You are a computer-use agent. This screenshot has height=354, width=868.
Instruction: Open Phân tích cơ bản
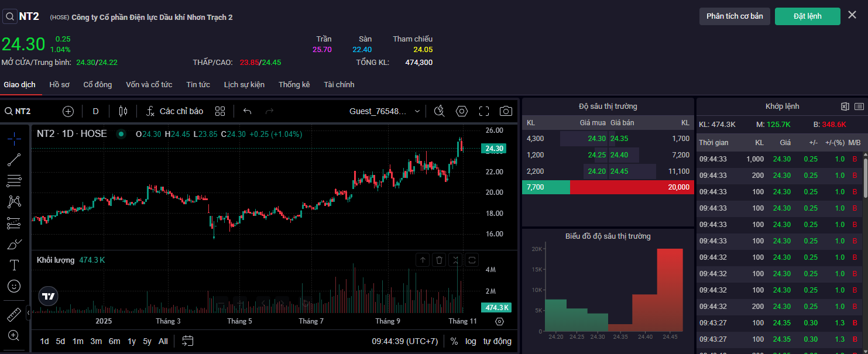735,16
